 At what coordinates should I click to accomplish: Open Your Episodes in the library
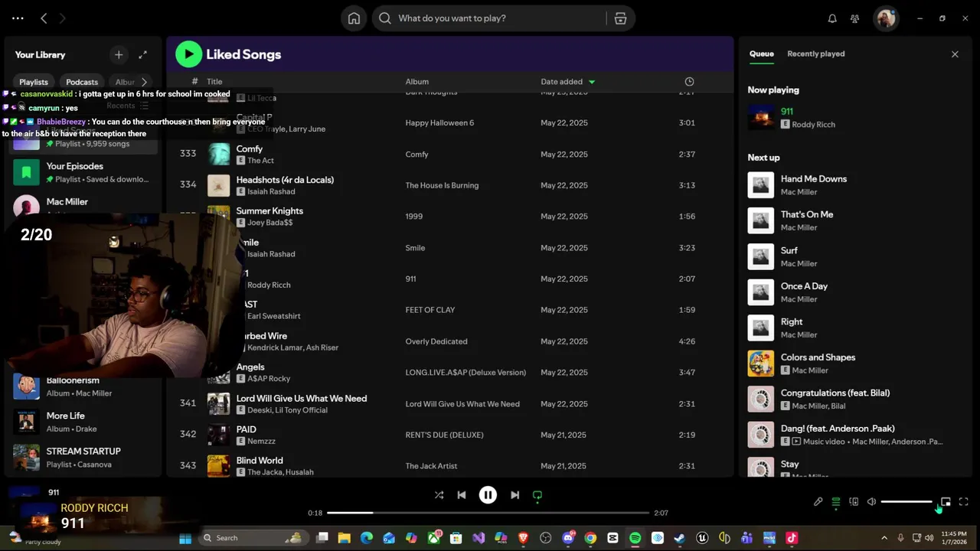pos(83,172)
